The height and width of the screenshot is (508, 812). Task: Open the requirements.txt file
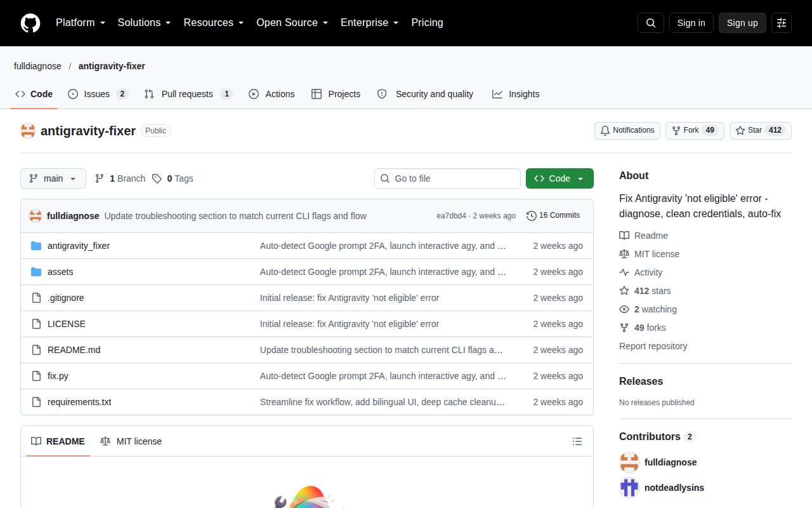79,402
